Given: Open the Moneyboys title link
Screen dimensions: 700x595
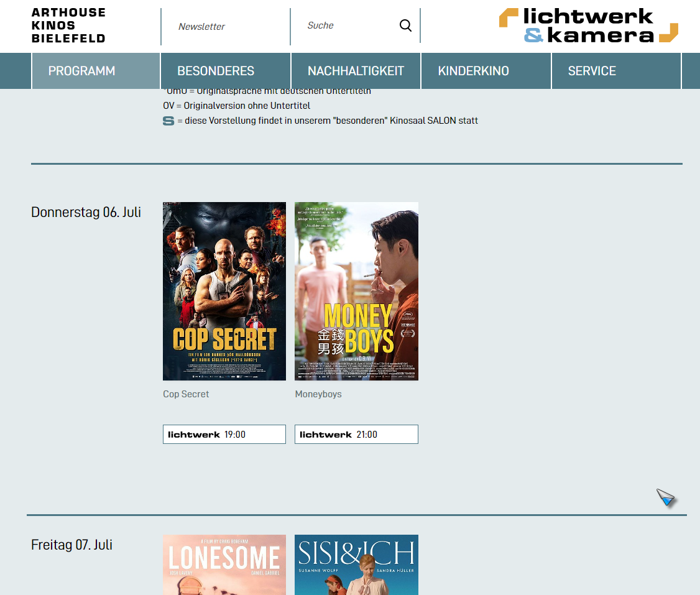Looking at the screenshot, I should pos(318,394).
